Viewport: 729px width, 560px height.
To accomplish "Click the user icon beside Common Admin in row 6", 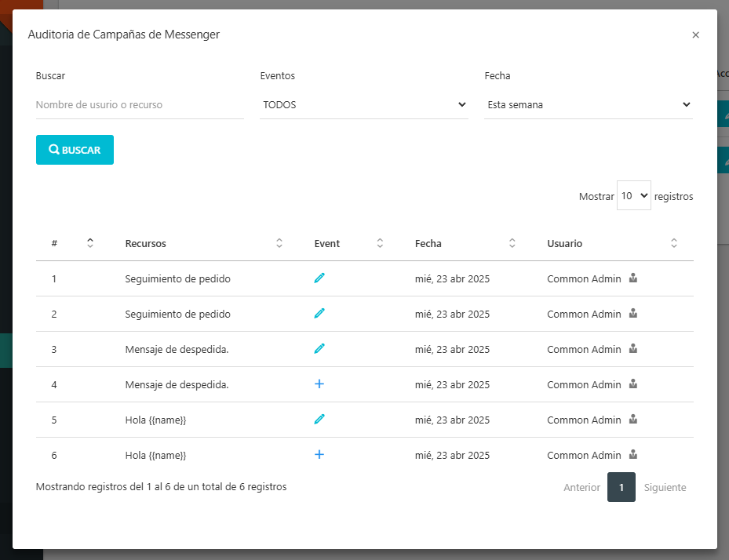I will [633, 454].
